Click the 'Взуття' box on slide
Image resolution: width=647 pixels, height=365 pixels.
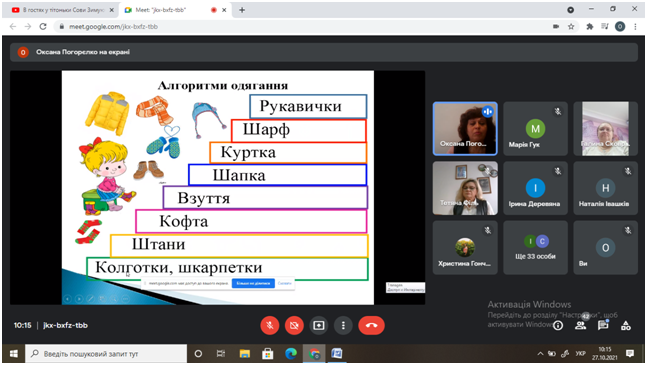(x=265, y=198)
